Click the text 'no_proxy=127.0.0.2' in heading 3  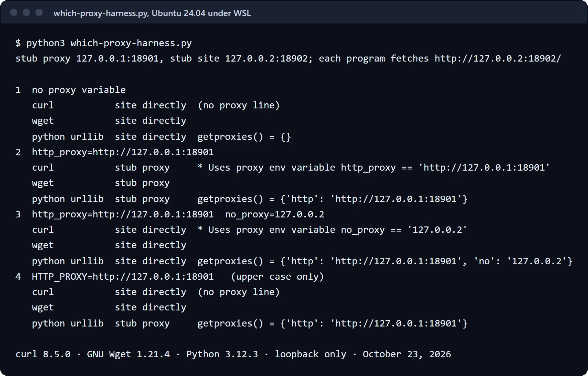point(275,214)
